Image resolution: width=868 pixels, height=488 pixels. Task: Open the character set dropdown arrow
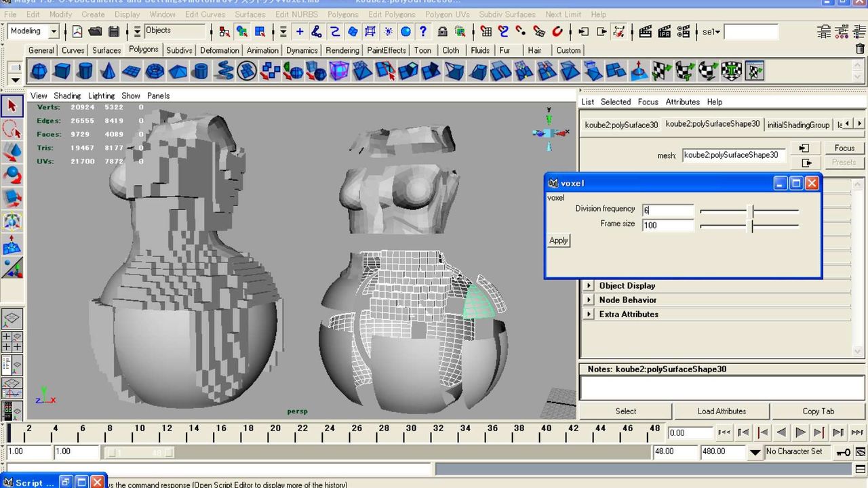coord(755,452)
